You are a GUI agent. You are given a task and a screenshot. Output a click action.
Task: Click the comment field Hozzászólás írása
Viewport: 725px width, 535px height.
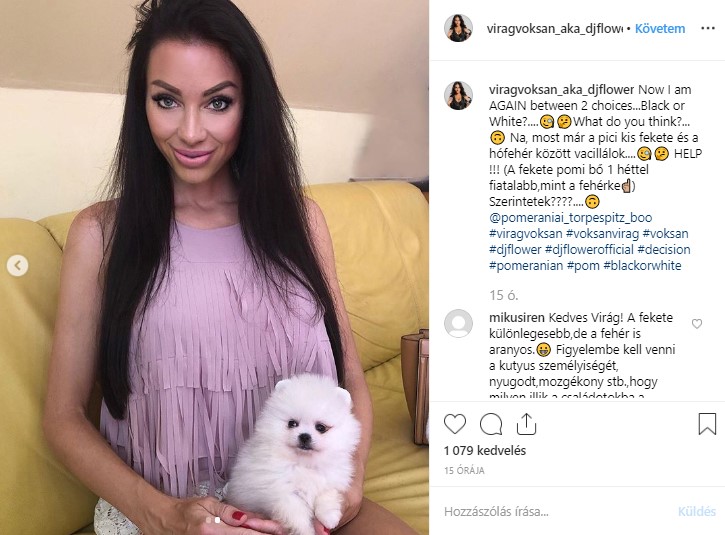[x=555, y=511]
